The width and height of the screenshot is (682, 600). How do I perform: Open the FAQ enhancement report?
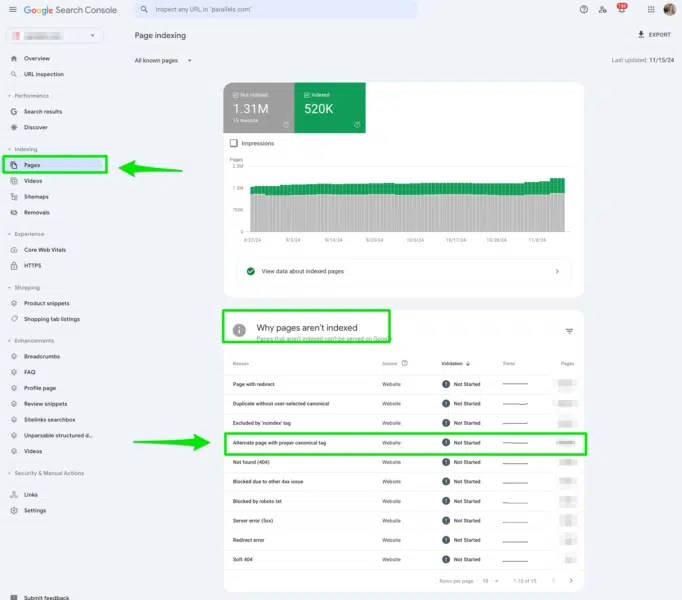tap(30, 372)
